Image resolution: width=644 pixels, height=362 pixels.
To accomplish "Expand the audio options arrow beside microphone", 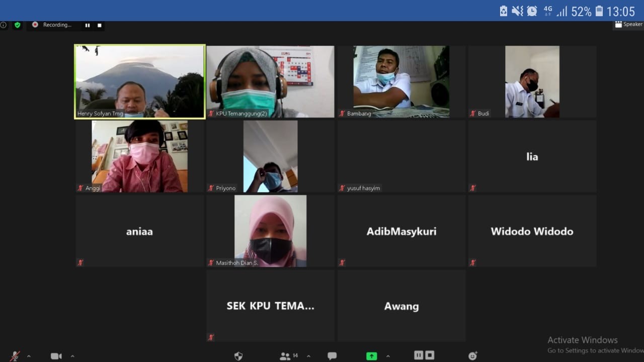I will tap(29, 356).
